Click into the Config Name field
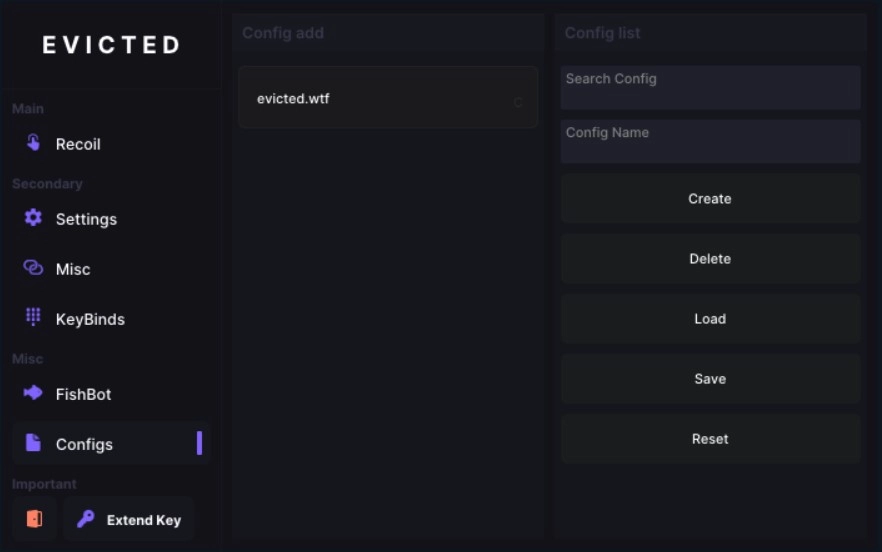 click(x=710, y=141)
